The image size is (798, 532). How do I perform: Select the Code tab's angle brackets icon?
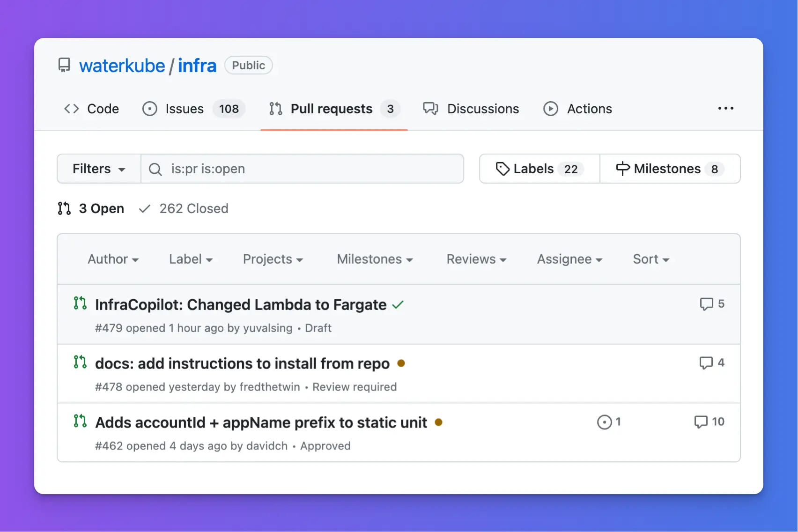pos(71,109)
